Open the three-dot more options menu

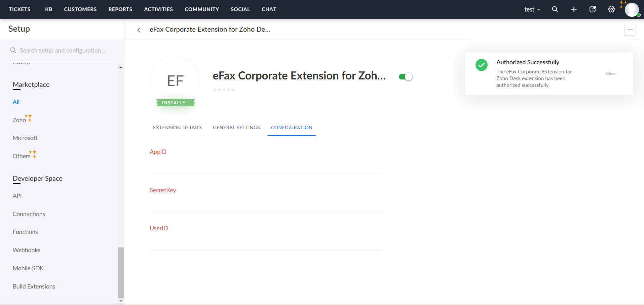point(630,30)
